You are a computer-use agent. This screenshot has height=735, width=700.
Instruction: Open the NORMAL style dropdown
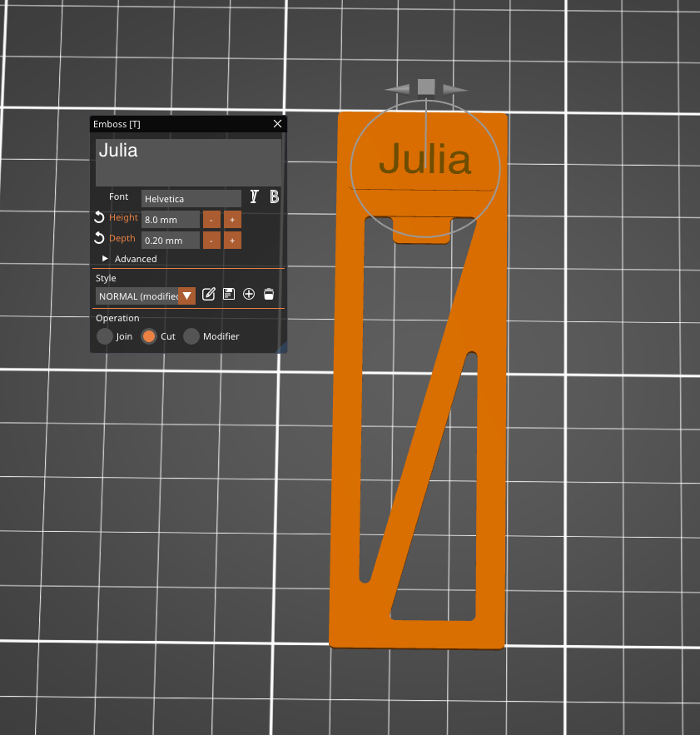pos(187,296)
